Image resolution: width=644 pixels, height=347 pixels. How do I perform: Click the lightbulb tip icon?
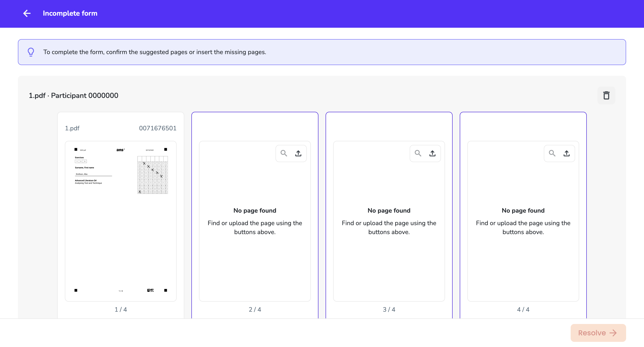(x=31, y=52)
